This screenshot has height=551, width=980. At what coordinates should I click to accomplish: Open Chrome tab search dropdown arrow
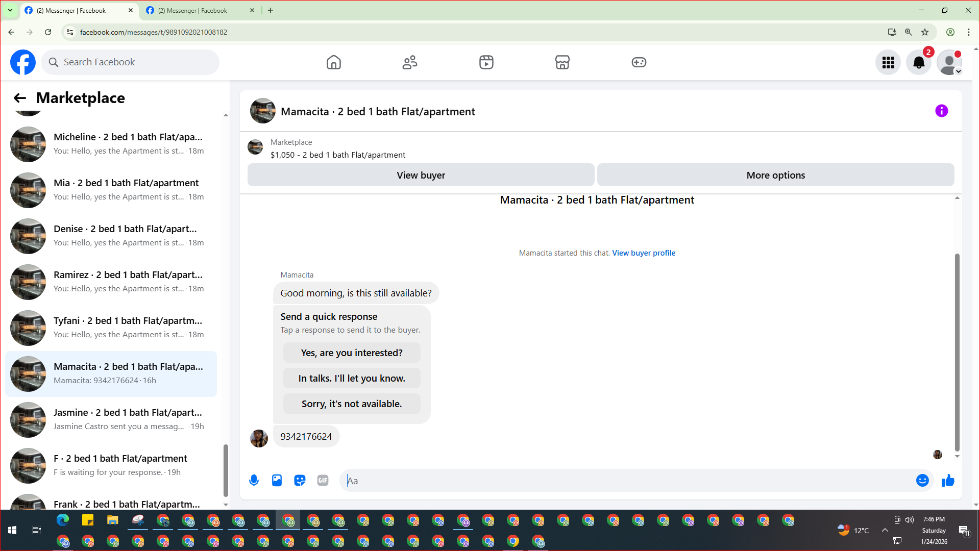coord(10,10)
